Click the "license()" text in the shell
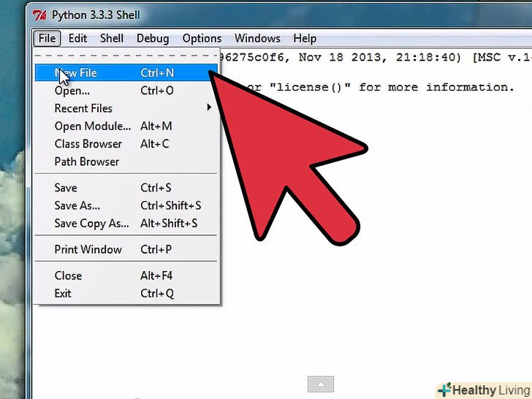The height and width of the screenshot is (399, 532). (x=310, y=87)
